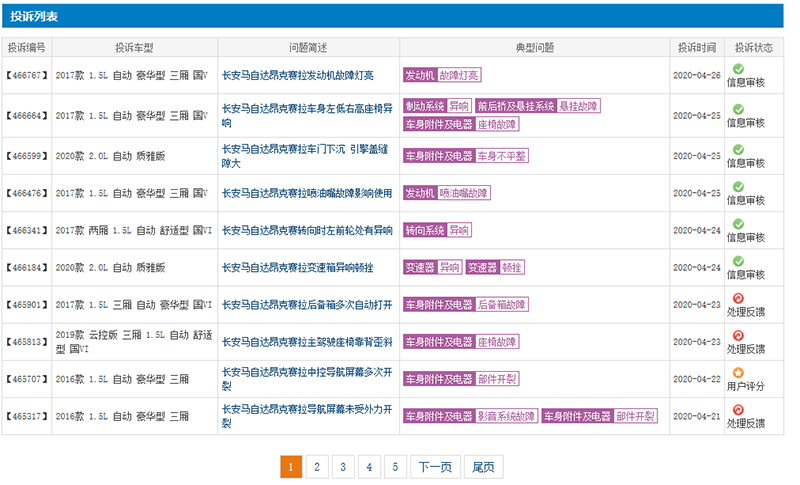Click 下一页 next page button

pyautogui.click(x=435, y=467)
